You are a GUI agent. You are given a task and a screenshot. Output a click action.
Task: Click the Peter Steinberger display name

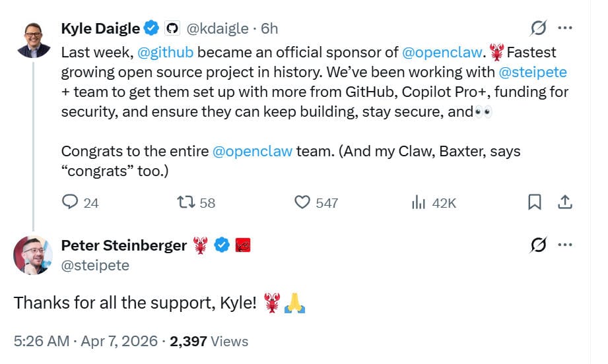[124, 245]
